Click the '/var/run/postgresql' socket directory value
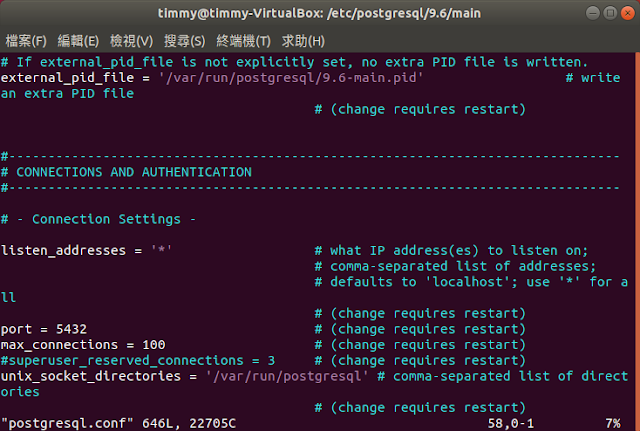 click(x=287, y=376)
